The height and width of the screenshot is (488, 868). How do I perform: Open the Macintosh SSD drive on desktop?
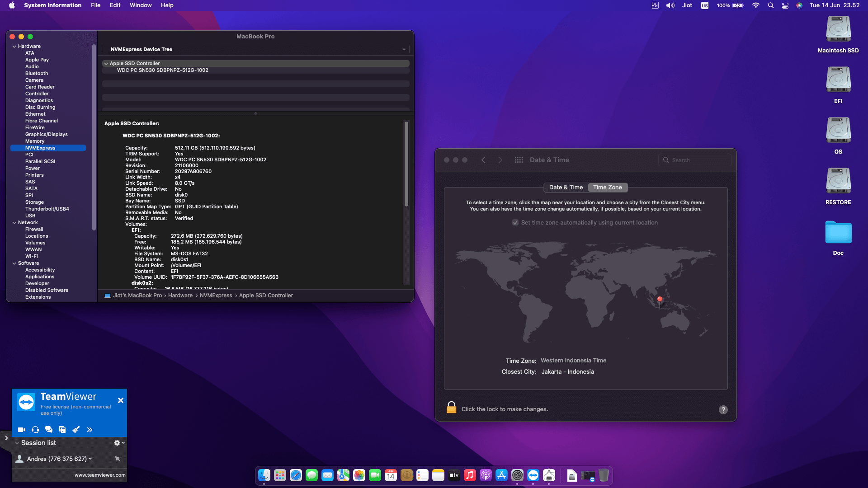coord(838,30)
